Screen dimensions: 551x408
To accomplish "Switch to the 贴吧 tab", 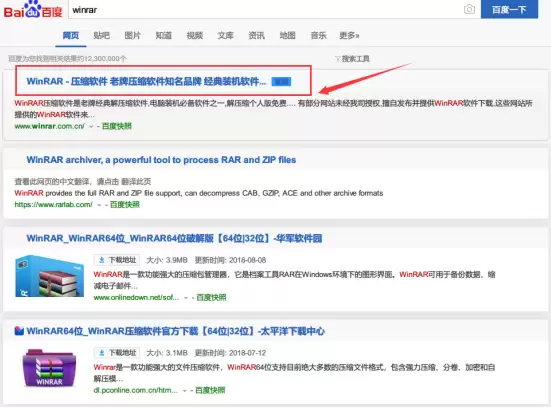I will [x=102, y=35].
